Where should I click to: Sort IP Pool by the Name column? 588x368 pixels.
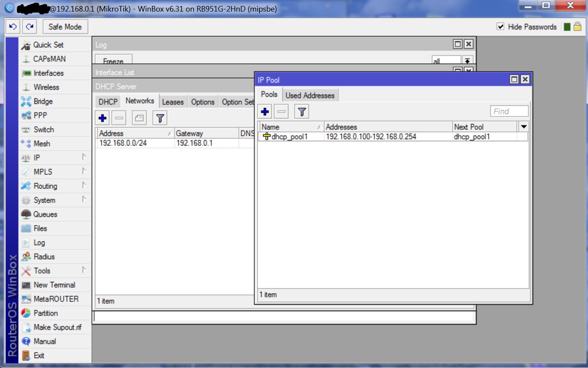tap(291, 127)
